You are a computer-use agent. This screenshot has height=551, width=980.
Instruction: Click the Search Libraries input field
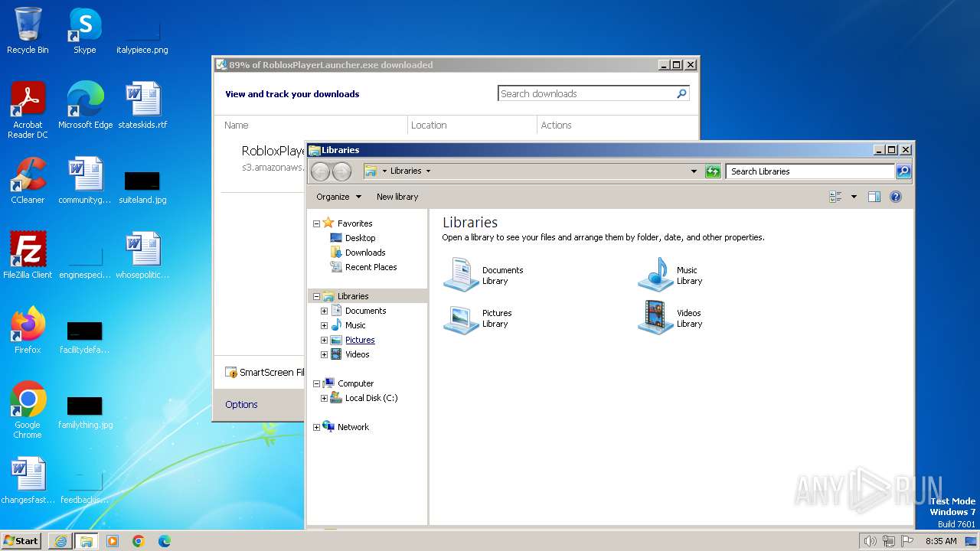point(810,171)
